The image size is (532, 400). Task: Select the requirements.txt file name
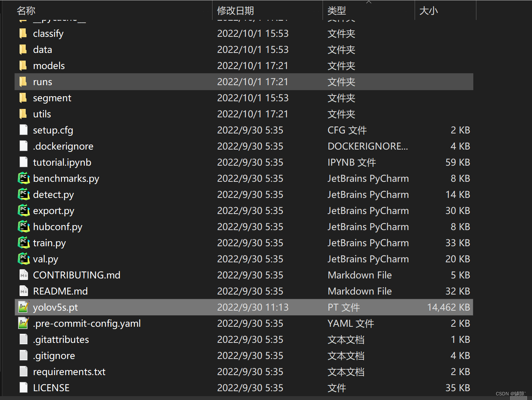69,372
